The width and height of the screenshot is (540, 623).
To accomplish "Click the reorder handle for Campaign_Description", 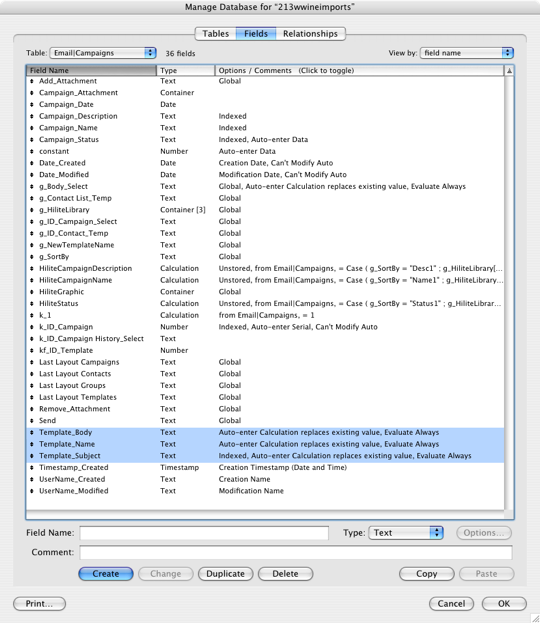I will point(32,116).
